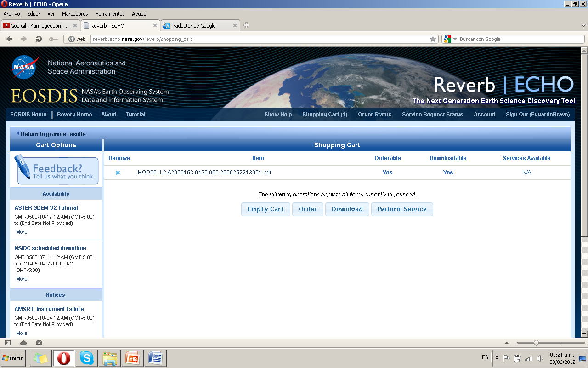Go back with browser back arrow

point(9,39)
